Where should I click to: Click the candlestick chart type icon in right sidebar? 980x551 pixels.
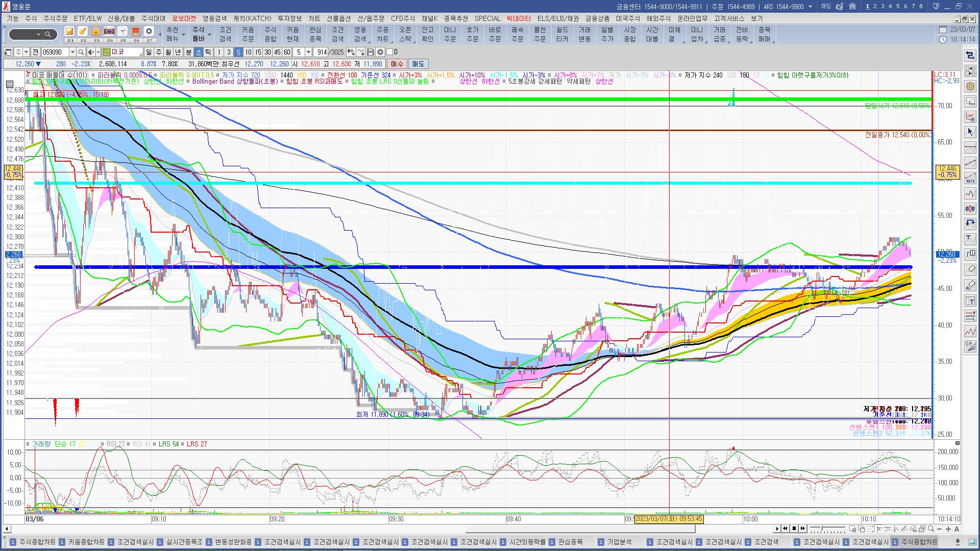(970, 208)
